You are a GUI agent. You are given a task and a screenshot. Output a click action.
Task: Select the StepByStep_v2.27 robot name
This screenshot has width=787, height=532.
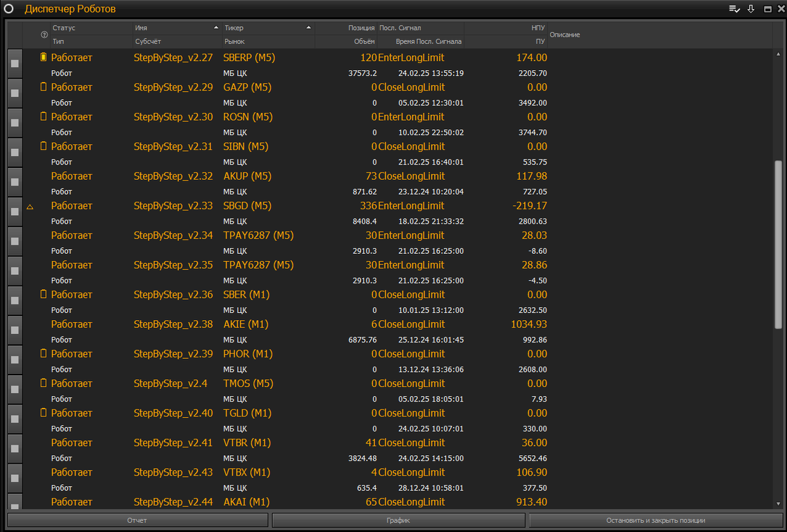(x=173, y=58)
